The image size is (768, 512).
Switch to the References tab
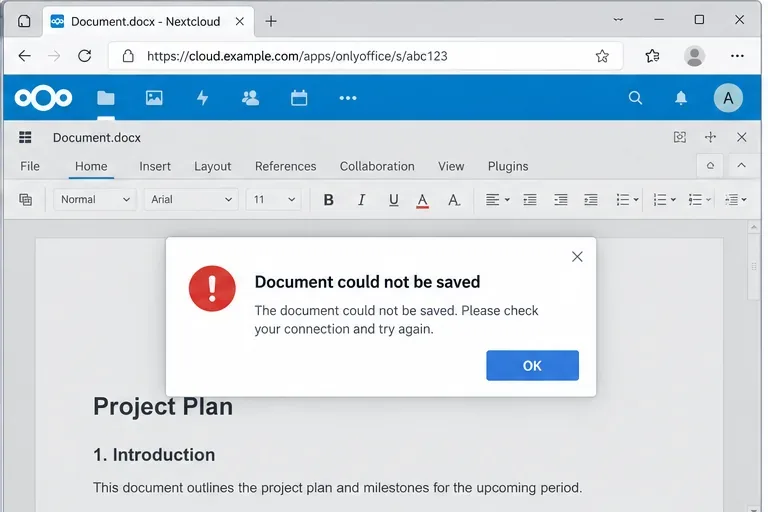coord(286,166)
